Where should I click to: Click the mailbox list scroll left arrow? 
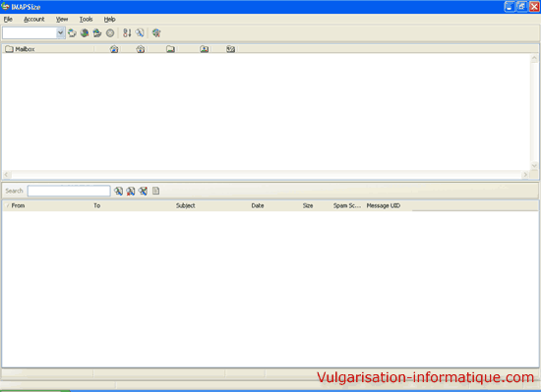coord(7,175)
